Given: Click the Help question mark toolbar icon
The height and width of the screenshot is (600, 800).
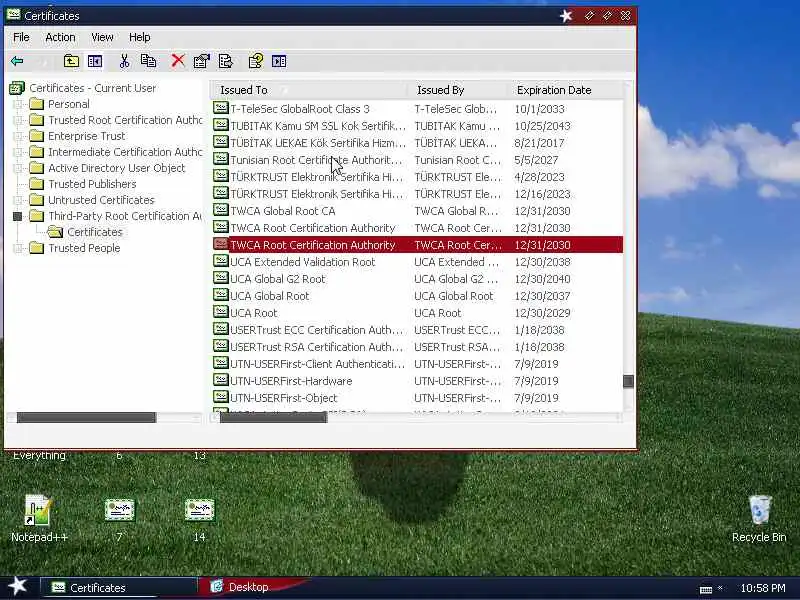Looking at the screenshot, I should click(x=256, y=61).
